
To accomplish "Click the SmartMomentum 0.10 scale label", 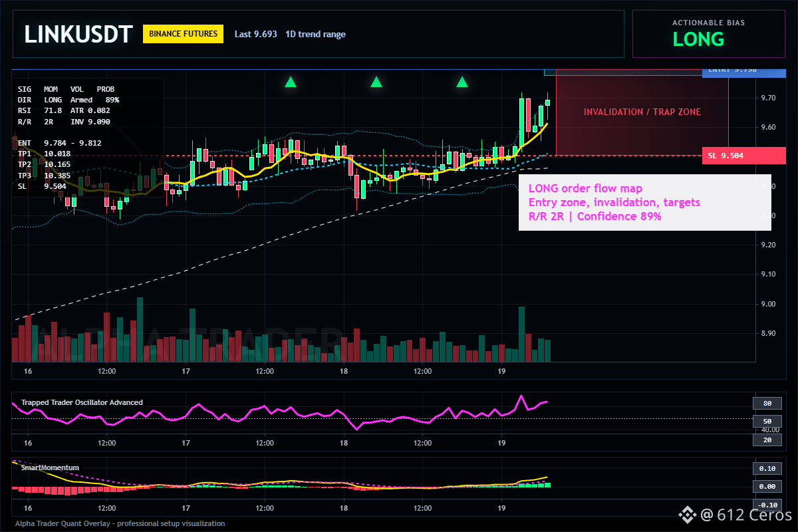I will tap(766, 468).
